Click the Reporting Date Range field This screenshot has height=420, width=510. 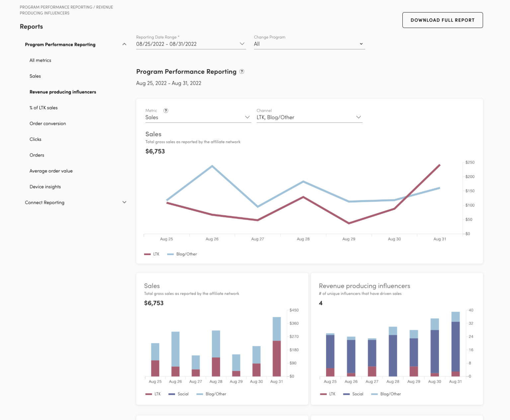186,44
